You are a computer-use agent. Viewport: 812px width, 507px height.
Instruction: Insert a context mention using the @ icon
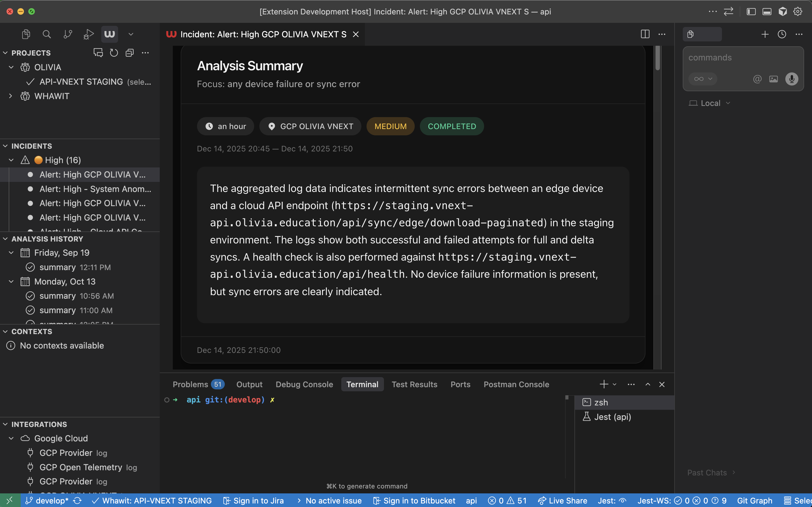pyautogui.click(x=757, y=79)
